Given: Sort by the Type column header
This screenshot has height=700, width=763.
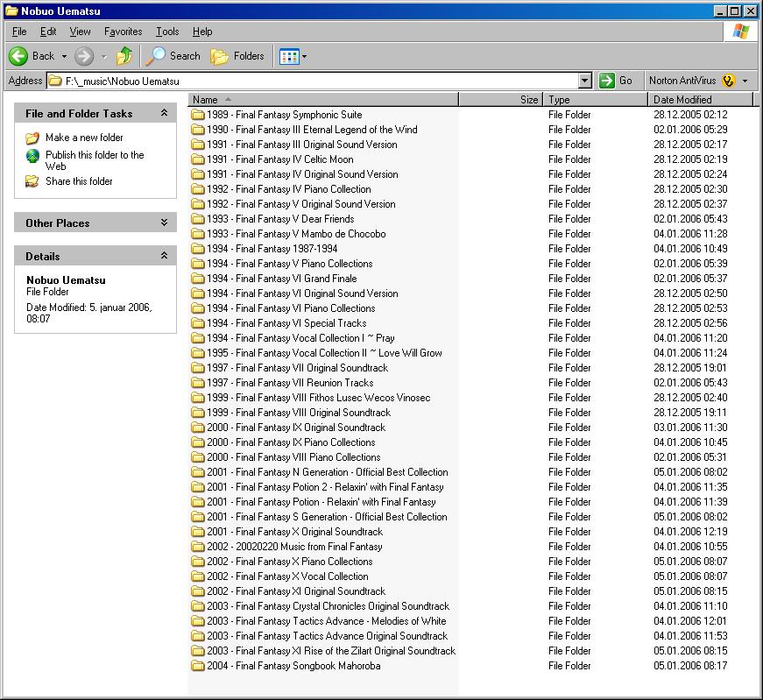Looking at the screenshot, I should pyautogui.click(x=595, y=100).
